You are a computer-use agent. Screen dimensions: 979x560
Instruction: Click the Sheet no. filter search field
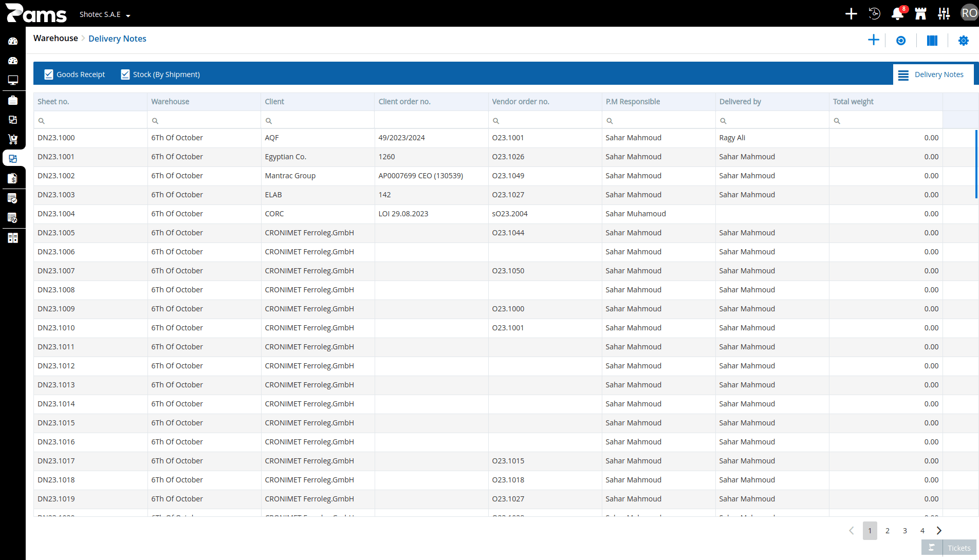tap(90, 120)
